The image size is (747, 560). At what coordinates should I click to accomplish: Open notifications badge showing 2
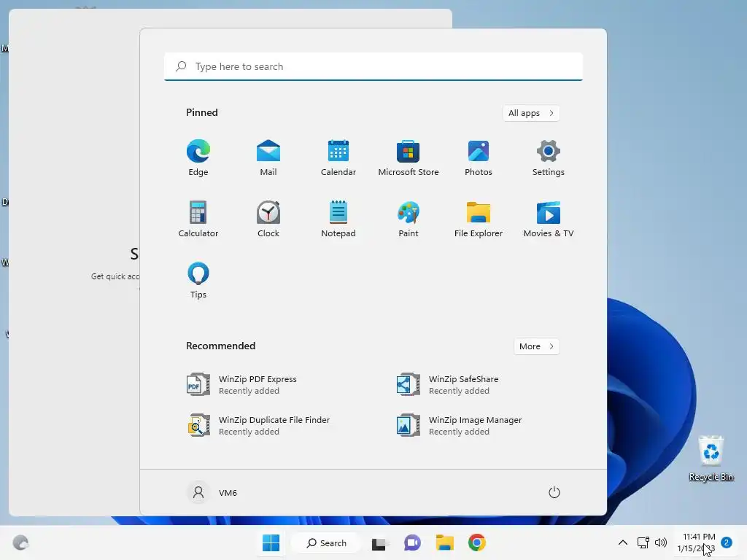coord(727,542)
